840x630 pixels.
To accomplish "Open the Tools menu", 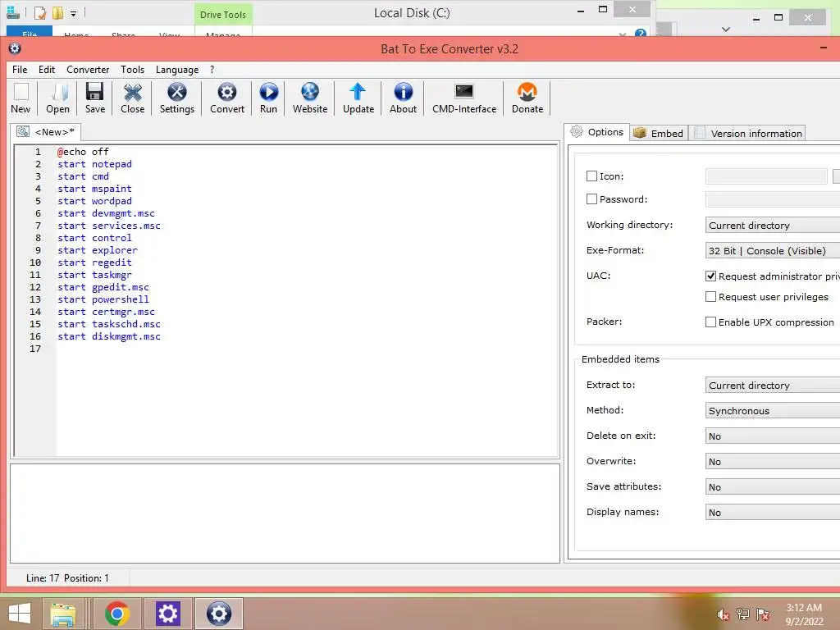I will pyautogui.click(x=132, y=70).
